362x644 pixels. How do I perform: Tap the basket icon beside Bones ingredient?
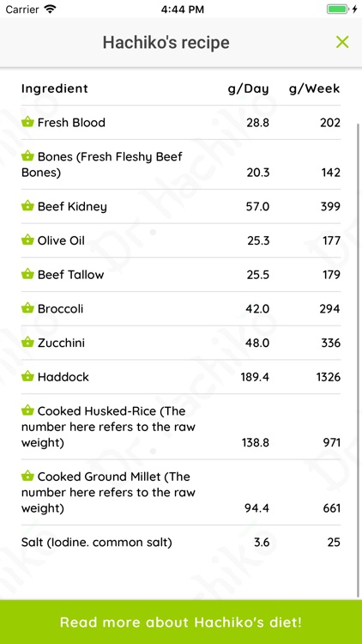click(x=27, y=155)
